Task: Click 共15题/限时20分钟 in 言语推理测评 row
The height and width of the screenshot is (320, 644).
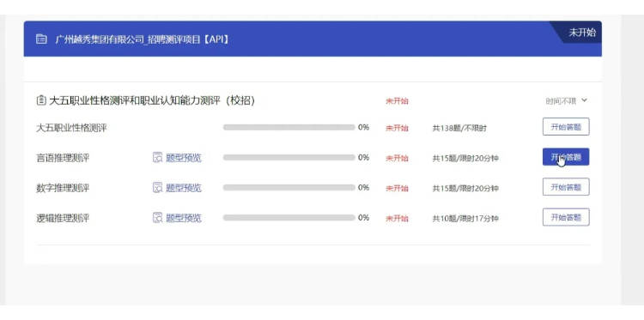Action: click(x=465, y=159)
